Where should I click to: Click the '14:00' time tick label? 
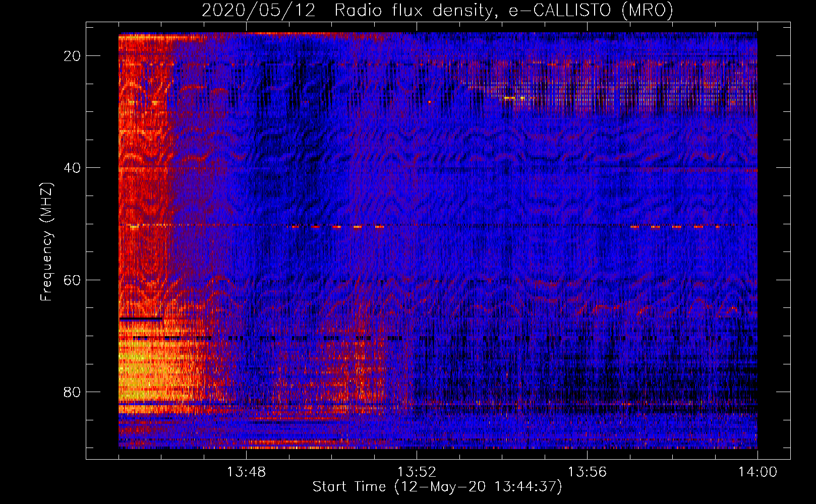[757, 472]
